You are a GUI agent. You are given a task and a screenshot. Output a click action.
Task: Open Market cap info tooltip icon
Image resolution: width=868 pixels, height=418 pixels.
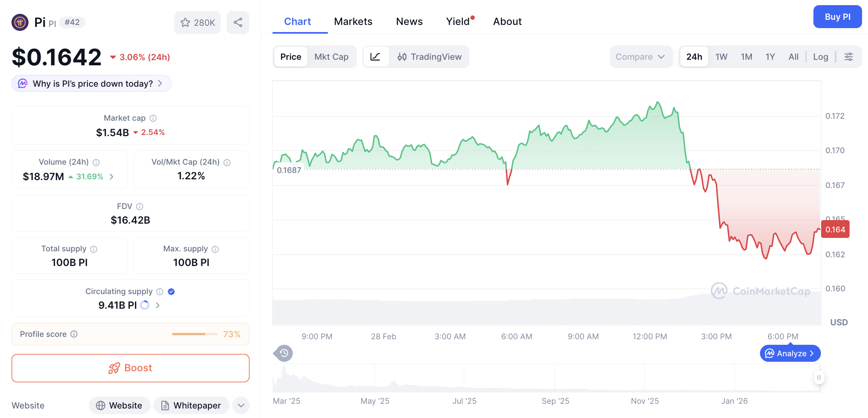[x=154, y=118]
